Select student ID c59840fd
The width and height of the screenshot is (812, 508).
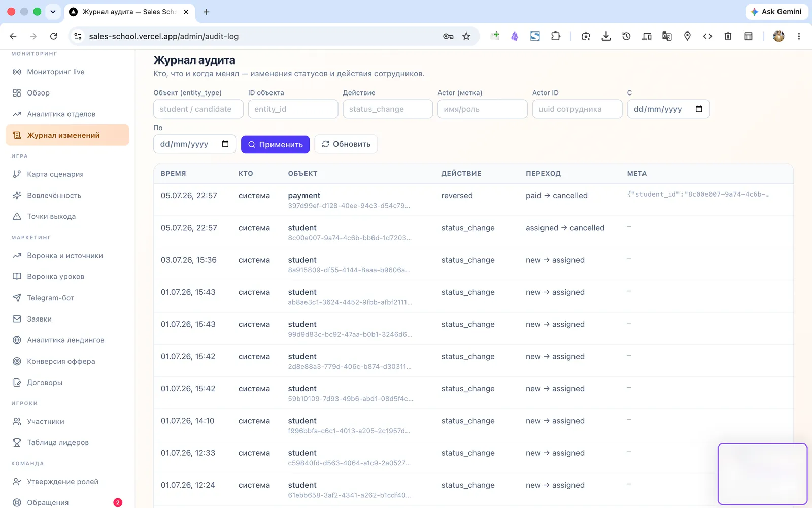349,463
